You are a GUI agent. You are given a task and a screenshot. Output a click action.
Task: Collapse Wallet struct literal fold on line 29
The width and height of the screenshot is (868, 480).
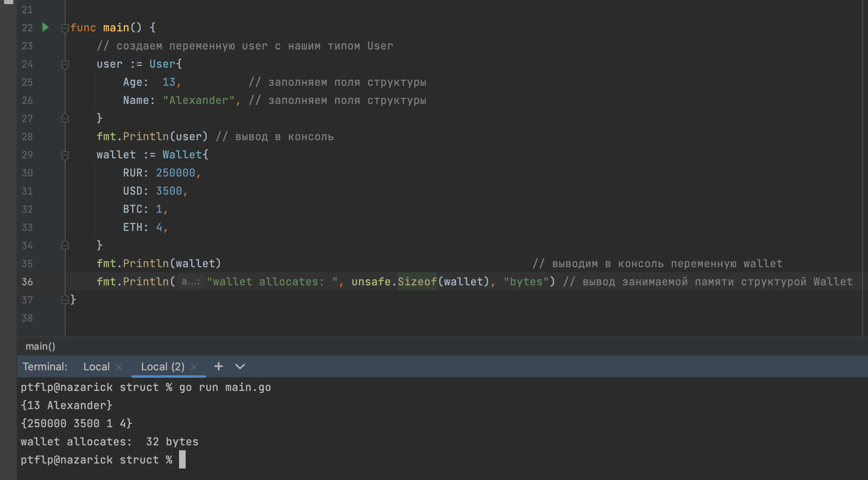65,155
